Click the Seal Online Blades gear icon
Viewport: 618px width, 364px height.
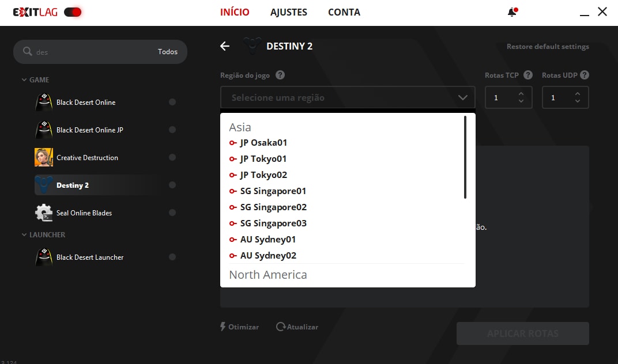44,213
